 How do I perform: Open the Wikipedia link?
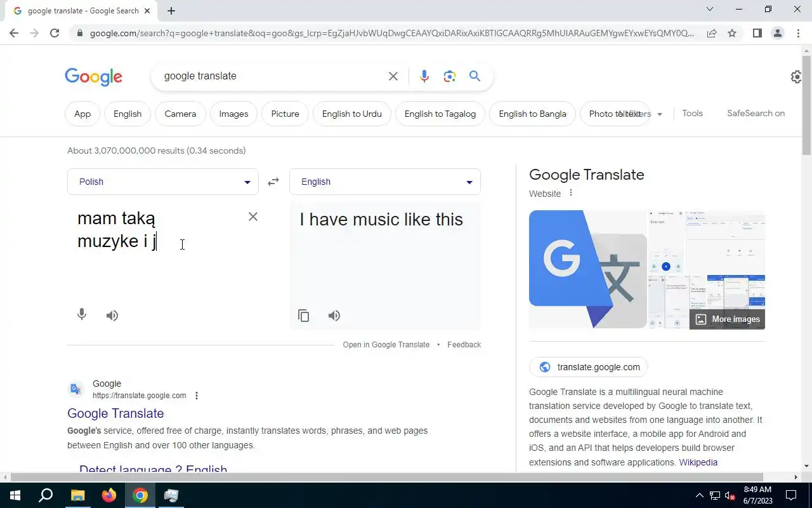[x=698, y=462]
